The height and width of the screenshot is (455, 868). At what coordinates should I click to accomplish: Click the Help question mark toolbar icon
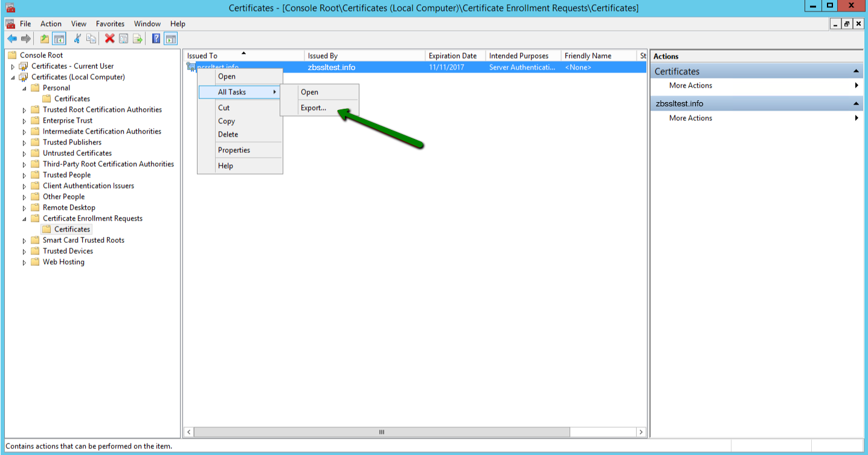155,38
